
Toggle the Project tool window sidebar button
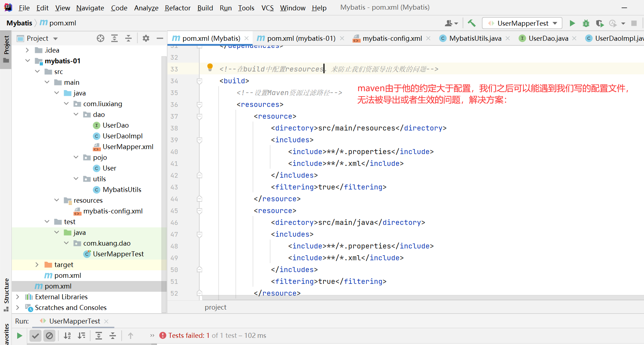pos(6,49)
